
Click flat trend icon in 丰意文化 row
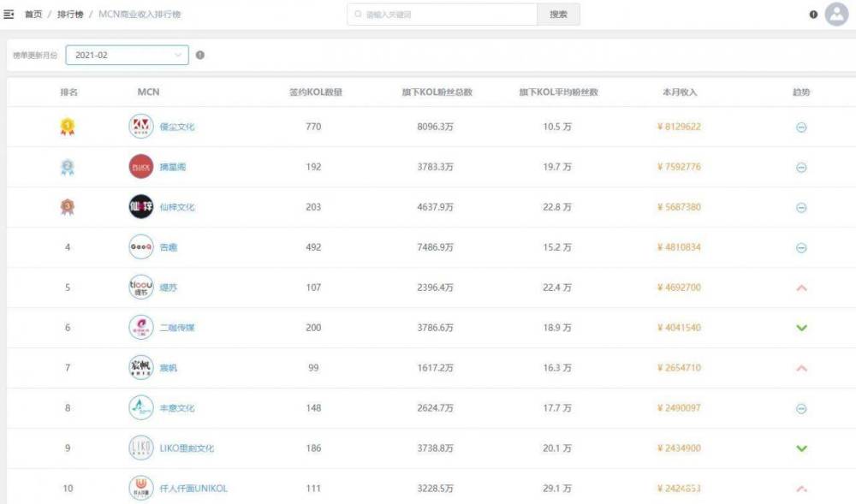[801, 408]
